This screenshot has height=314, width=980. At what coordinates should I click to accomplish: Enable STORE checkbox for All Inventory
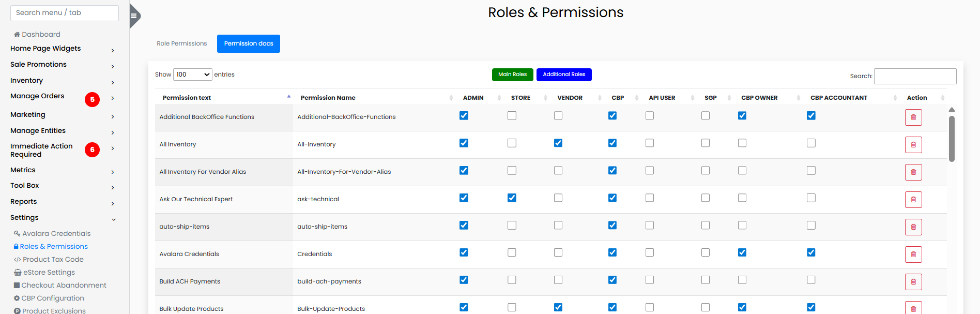512,143
